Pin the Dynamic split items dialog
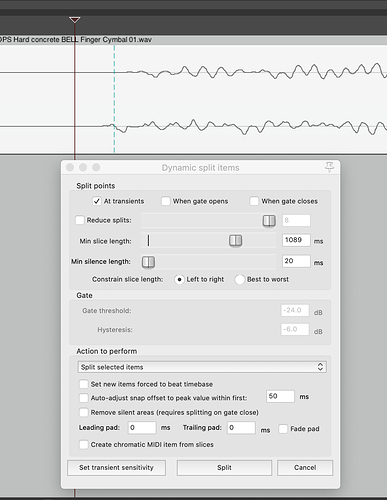 click(x=329, y=167)
